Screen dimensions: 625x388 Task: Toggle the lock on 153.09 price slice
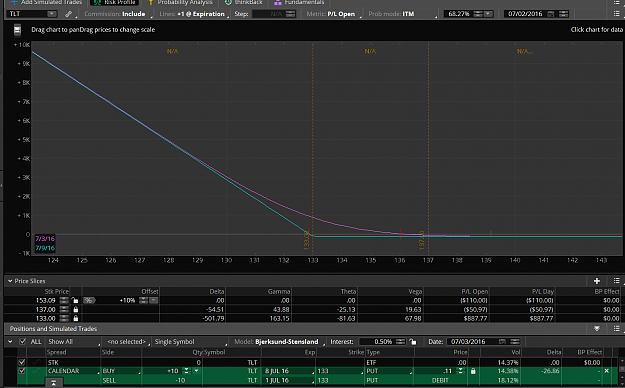click(75, 300)
